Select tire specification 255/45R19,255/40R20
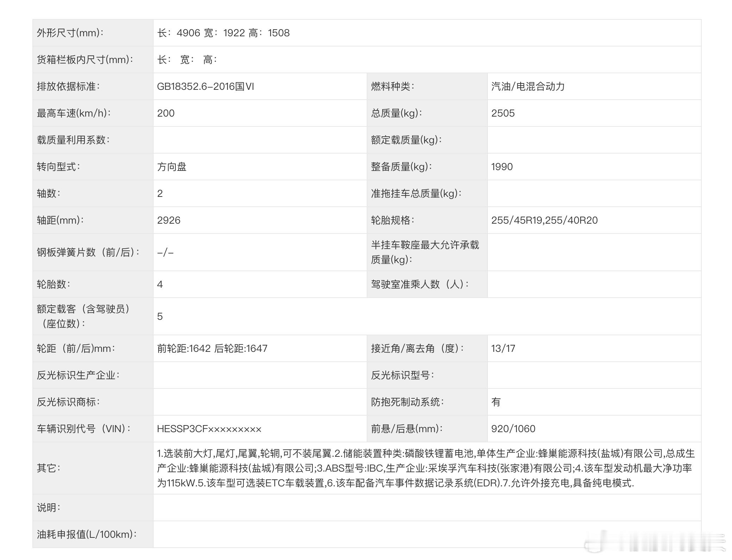 (544, 220)
